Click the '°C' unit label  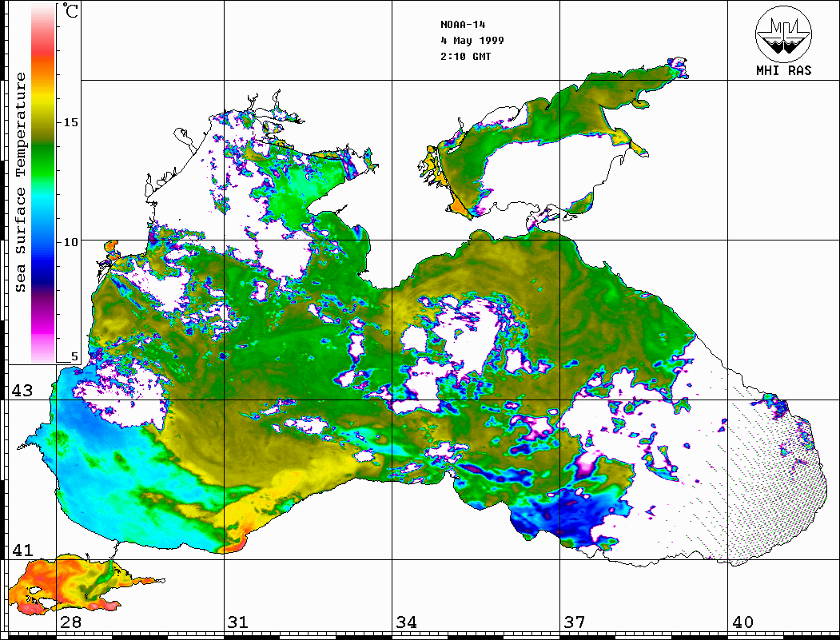coord(70,10)
